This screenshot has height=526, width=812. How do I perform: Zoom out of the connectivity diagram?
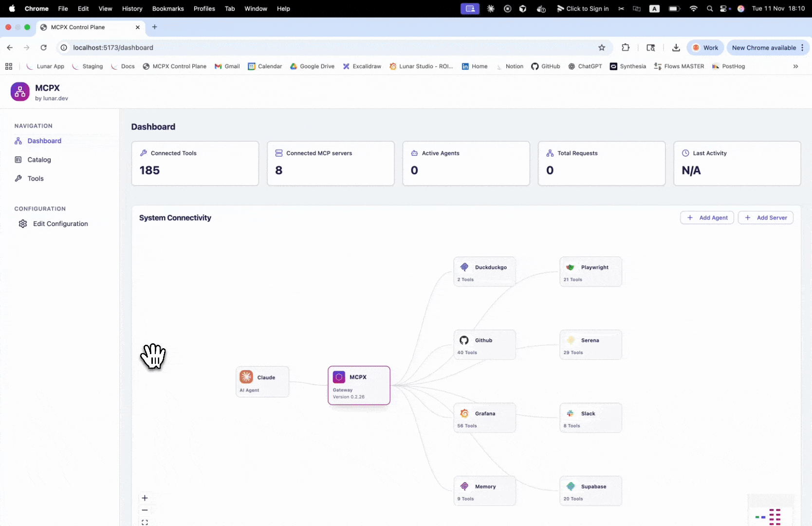(145, 510)
